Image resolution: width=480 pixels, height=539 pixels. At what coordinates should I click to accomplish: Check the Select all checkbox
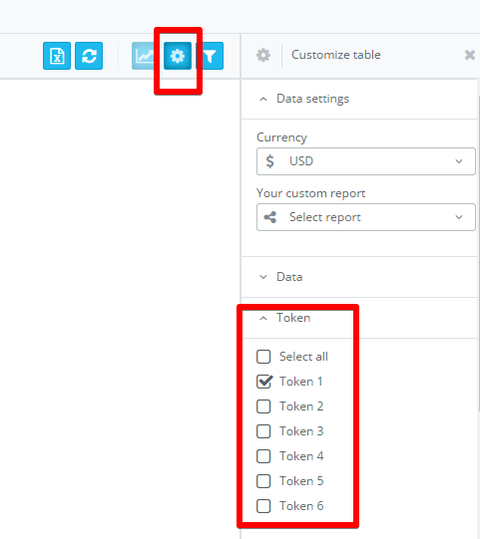click(x=264, y=356)
